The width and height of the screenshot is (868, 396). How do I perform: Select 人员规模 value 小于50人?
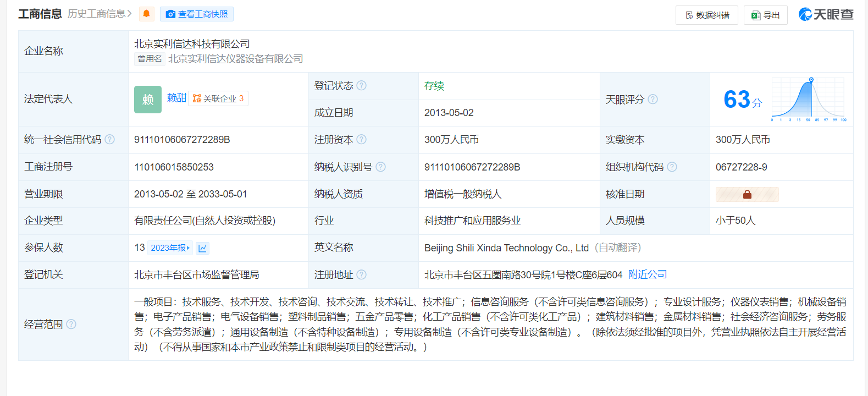click(x=736, y=221)
